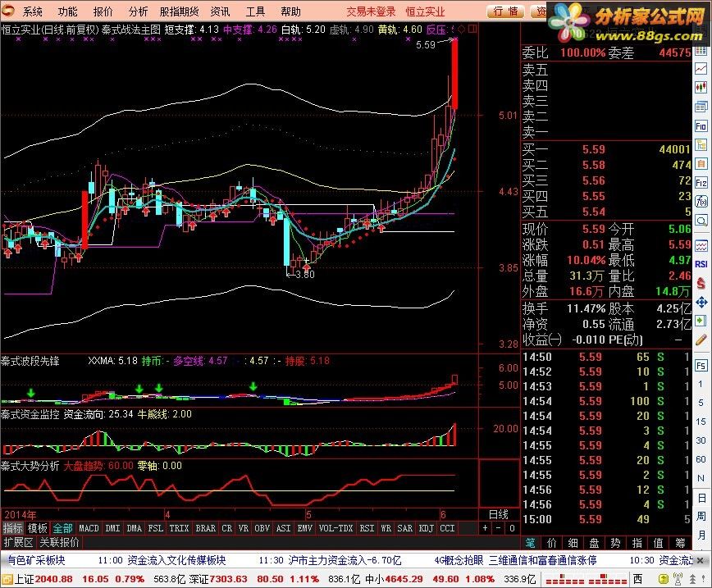Select the 笔 tick detail tab
Image resolution: width=712 pixels, height=588 pixels.
click(x=531, y=543)
